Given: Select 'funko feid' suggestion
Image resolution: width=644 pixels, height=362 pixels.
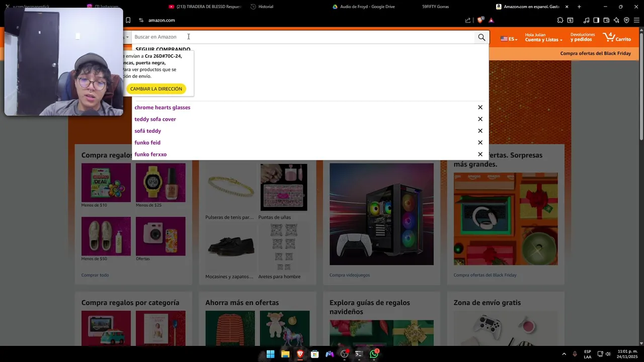Looking at the screenshot, I should 147,142.
